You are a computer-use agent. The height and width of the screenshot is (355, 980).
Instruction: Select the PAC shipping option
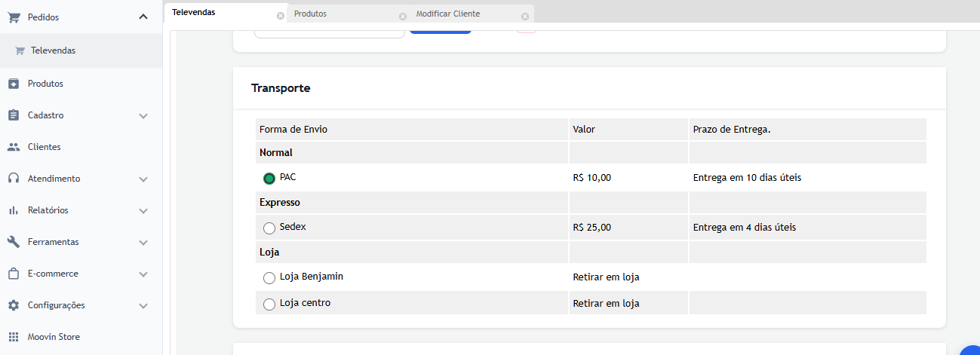(269, 179)
